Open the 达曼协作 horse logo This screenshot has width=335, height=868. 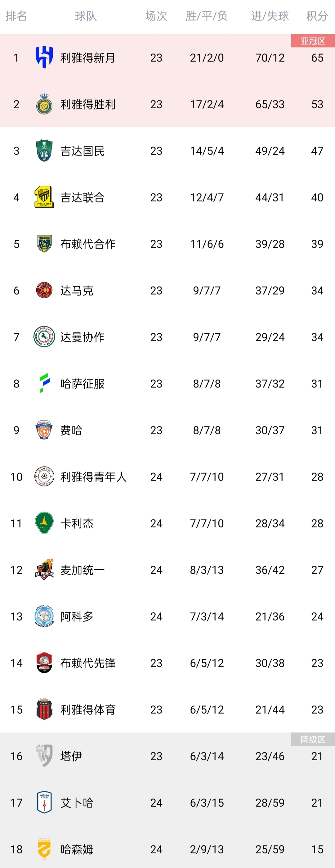[x=44, y=337]
